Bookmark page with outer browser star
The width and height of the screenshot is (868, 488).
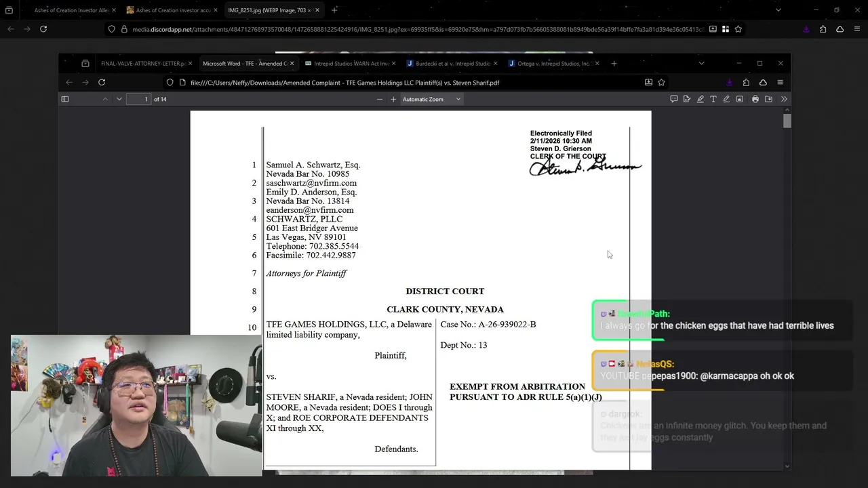738,29
